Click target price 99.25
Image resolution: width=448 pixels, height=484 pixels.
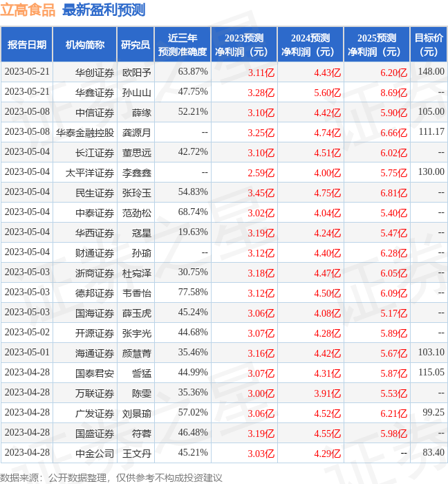click(x=433, y=412)
